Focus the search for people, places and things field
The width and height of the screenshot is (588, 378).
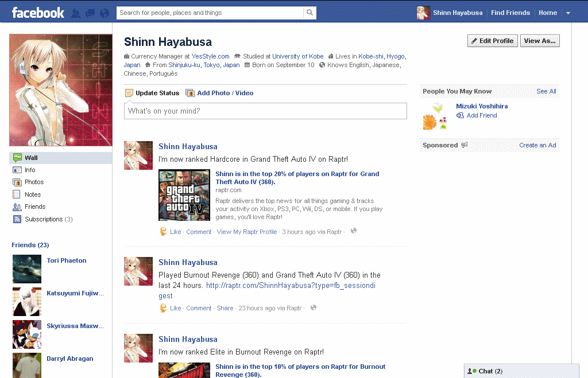point(210,13)
